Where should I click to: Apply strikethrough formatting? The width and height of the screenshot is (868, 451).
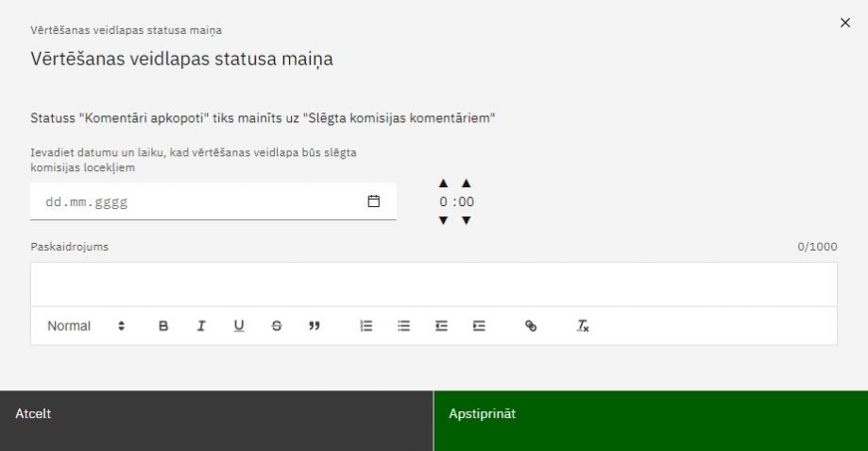pyautogui.click(x=276, y=326)
